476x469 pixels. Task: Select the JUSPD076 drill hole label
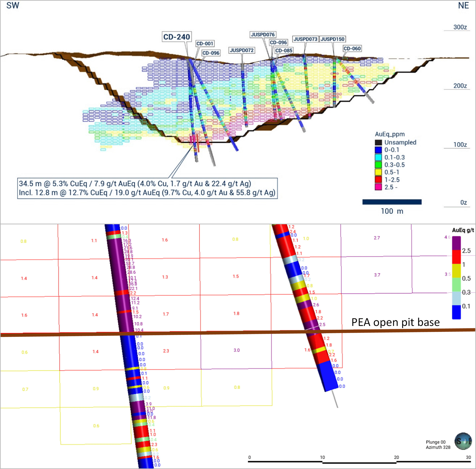pos(263,35)
